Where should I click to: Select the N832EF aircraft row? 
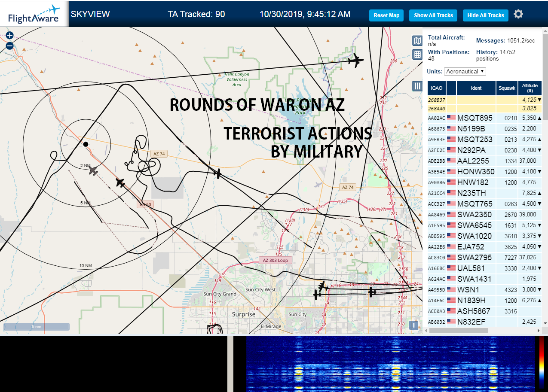click(485, 322)
